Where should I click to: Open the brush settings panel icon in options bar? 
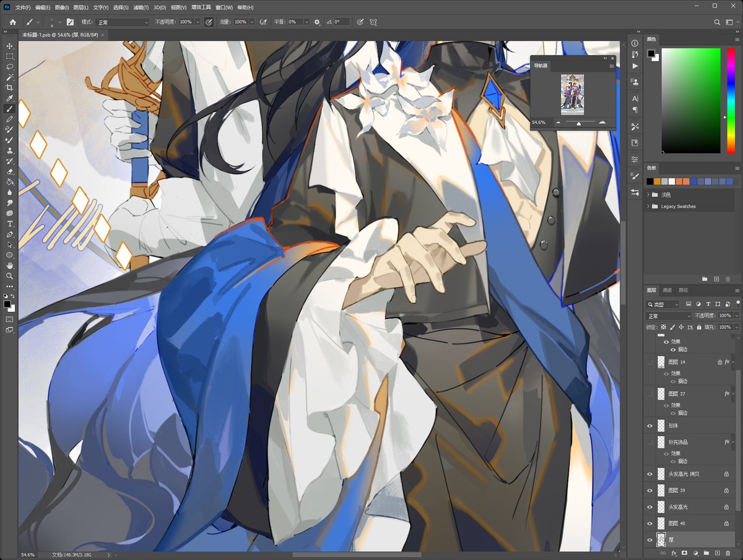point(70,22)
